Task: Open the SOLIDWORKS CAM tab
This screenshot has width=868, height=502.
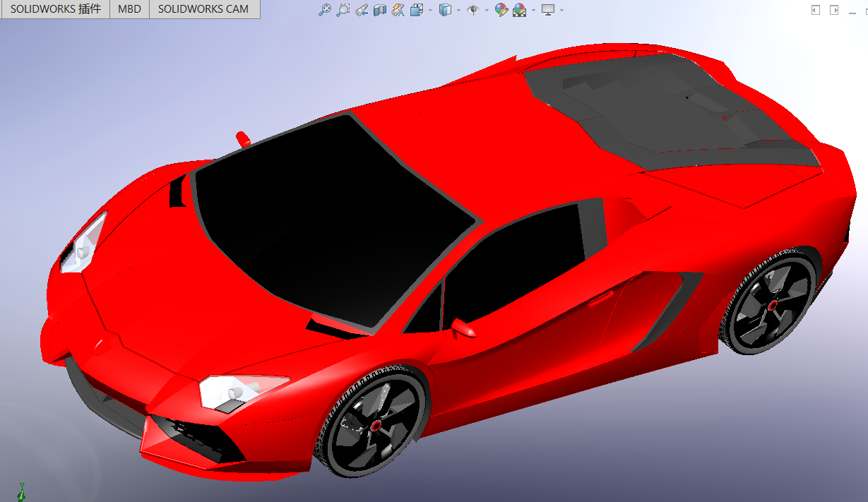Action: 203,9
